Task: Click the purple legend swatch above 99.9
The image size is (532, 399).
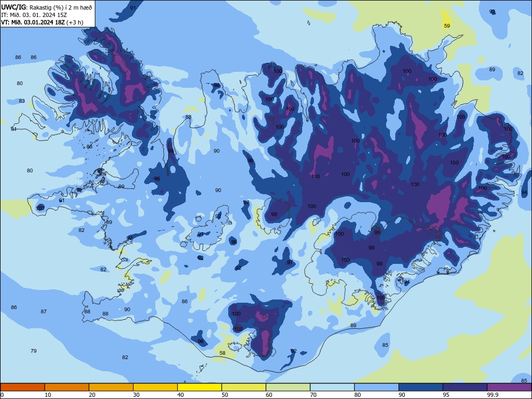Action: (x=509, y=387)
